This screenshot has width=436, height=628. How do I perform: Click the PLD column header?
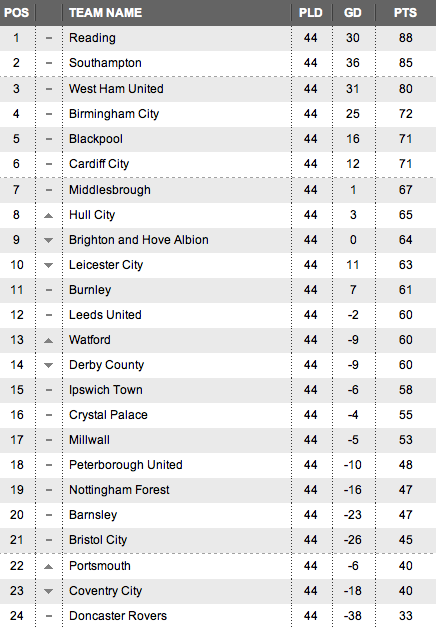(311, 13)
